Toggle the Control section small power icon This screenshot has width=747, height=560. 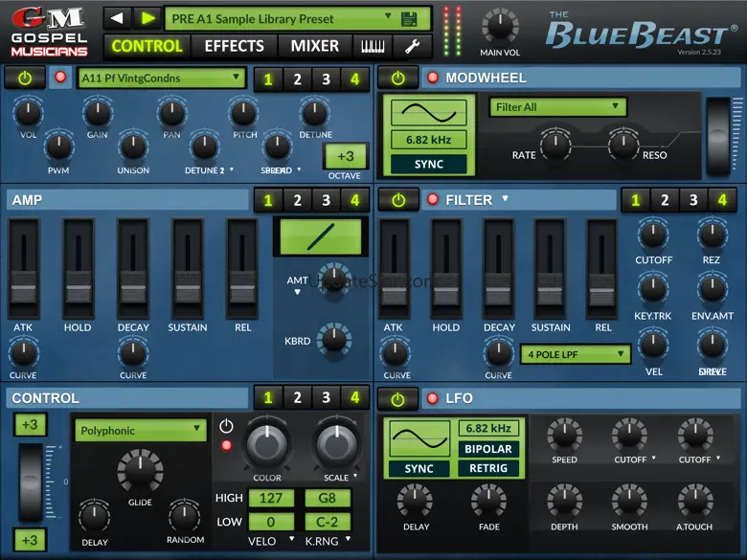226,426
